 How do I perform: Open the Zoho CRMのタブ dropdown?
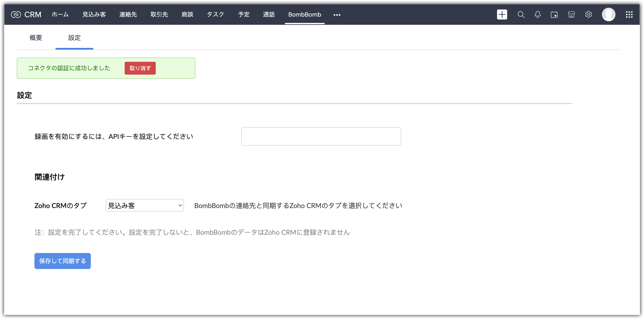click(145, 205)
